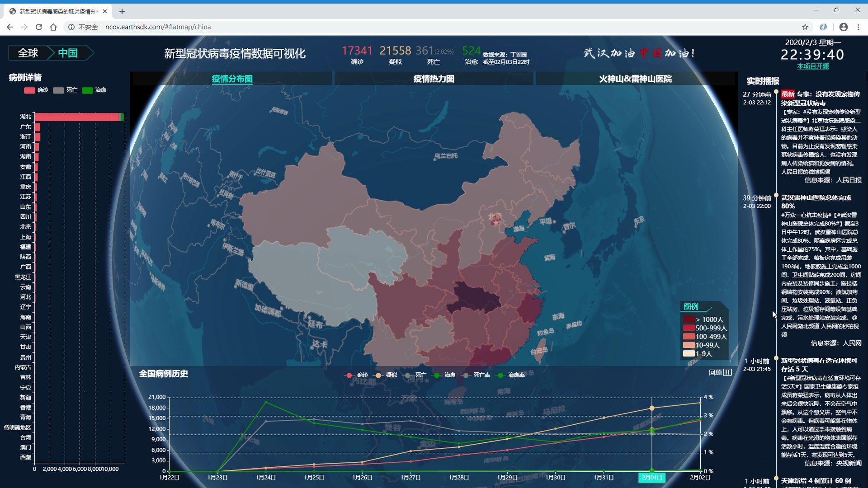Click the 10-99人 legend color swatch
Image resolution: width=868 pixels, height=488 pixels.
tap(689, 345)
